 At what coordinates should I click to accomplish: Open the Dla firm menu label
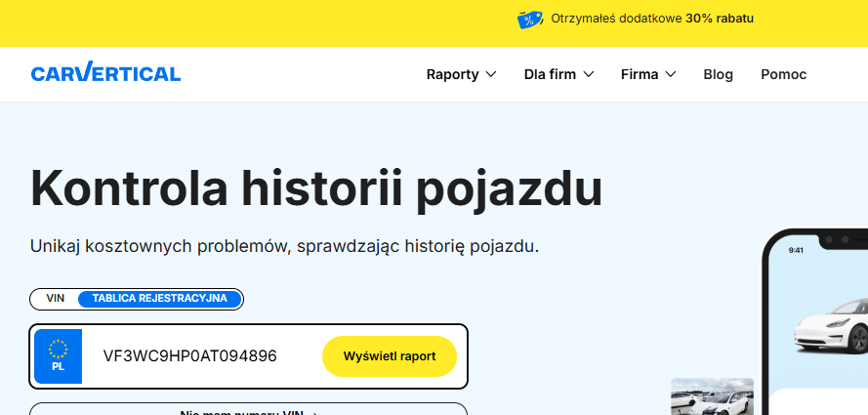[550, 74]
